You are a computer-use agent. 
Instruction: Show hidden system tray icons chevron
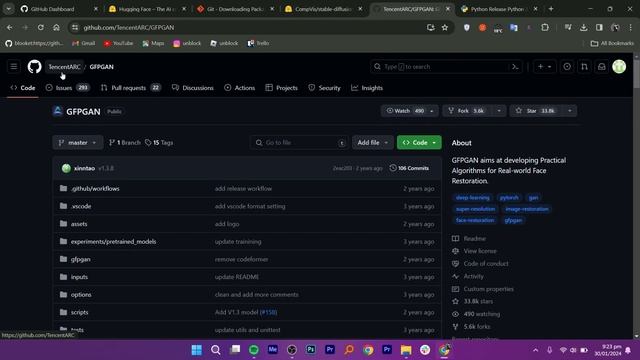click(536, 350)
